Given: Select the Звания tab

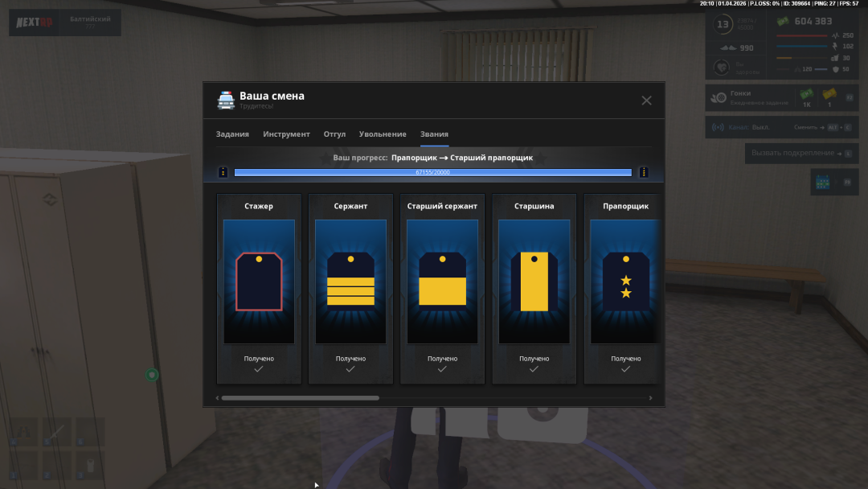Looking at the screenshot, I should [434, 134].
